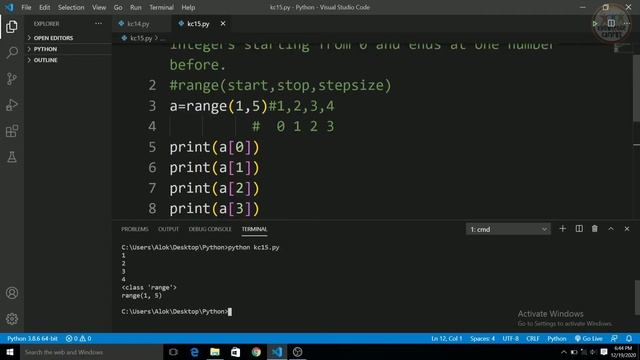The height and width of the screenshot is (360, 640).
Task: Open Microsoft Store from taskbar
Action: click(x=236, y=352)
